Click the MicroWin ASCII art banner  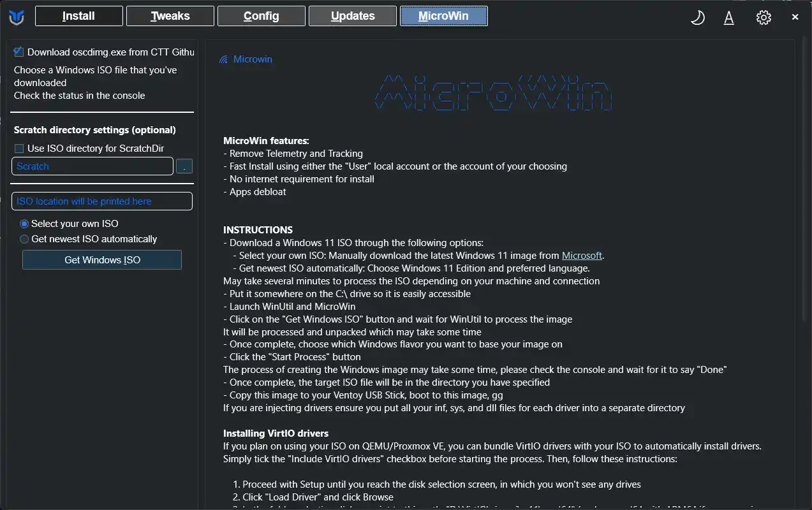[494, 92]
